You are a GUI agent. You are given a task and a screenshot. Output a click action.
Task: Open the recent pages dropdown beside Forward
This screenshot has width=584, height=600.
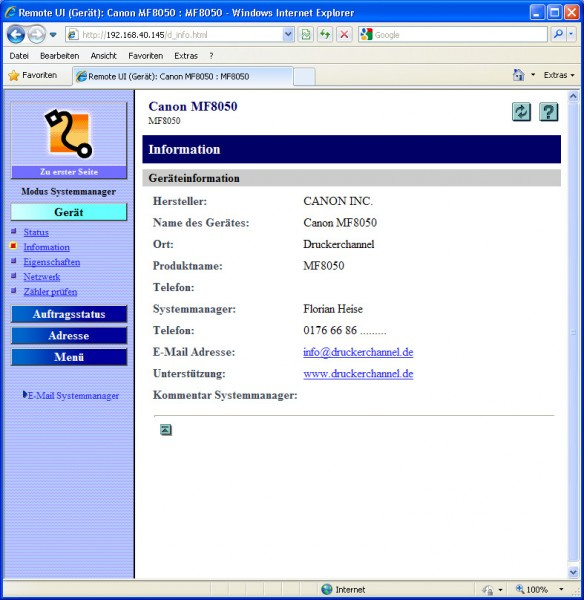click(53, 35)
